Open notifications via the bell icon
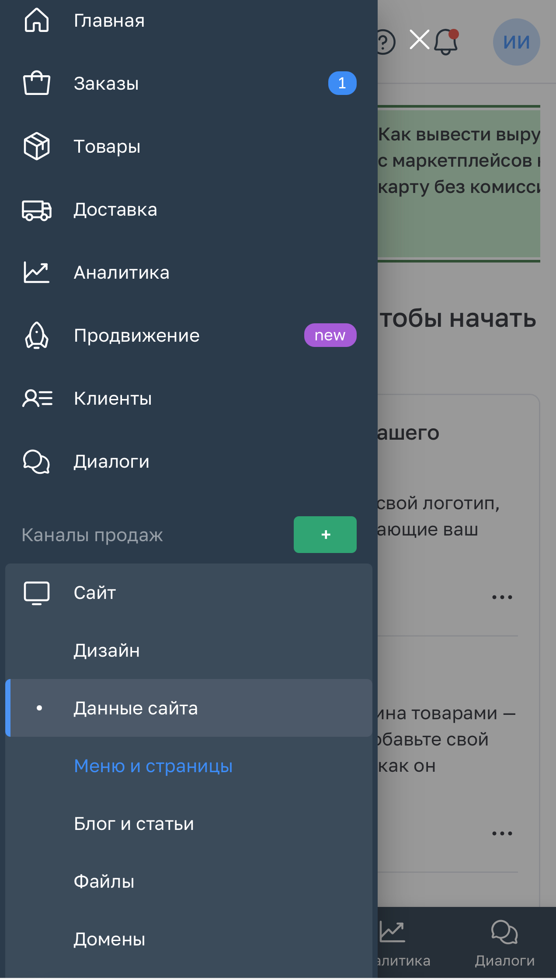The width and height of the screenshot is (556, 980). pyautogui.click(x=446, y=42)
